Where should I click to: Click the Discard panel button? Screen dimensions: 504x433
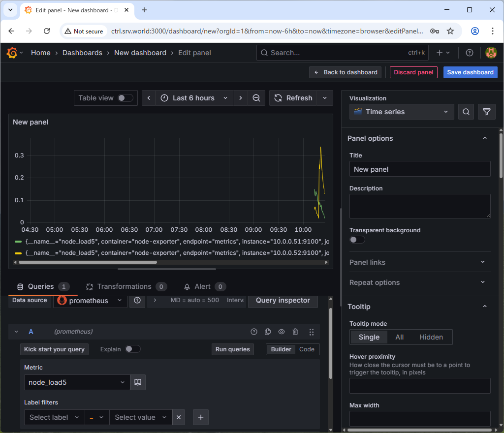point(413,72)
